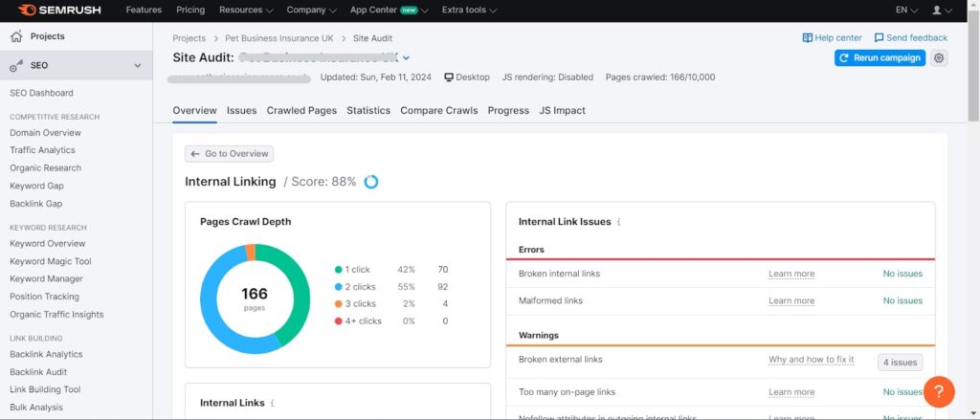Click Why and how to fix it
Image resolution: width=980 pixels, height=420 pixels.
point(812,360)
